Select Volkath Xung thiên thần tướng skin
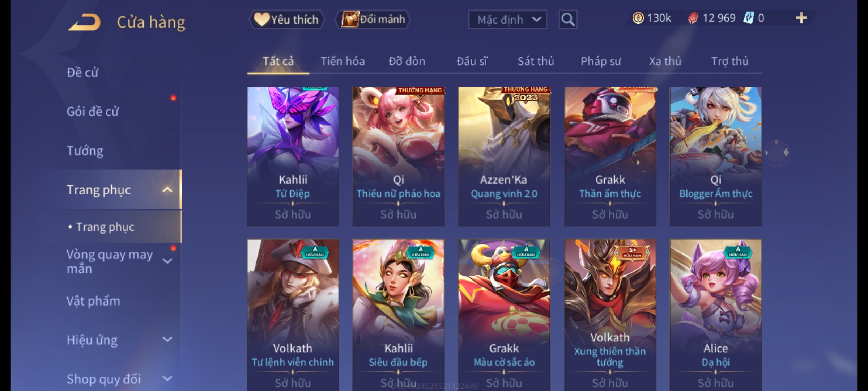This screenshot has height=391, width=868. point(610,315)
